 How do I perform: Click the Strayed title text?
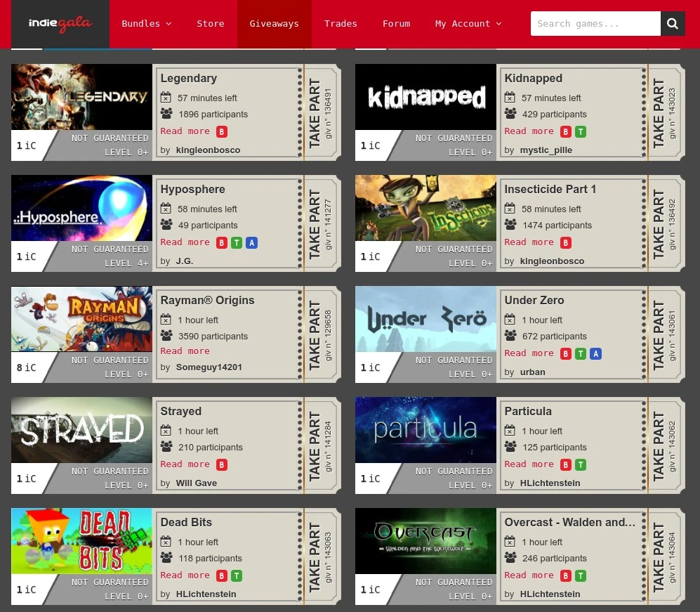pos(181,411)
